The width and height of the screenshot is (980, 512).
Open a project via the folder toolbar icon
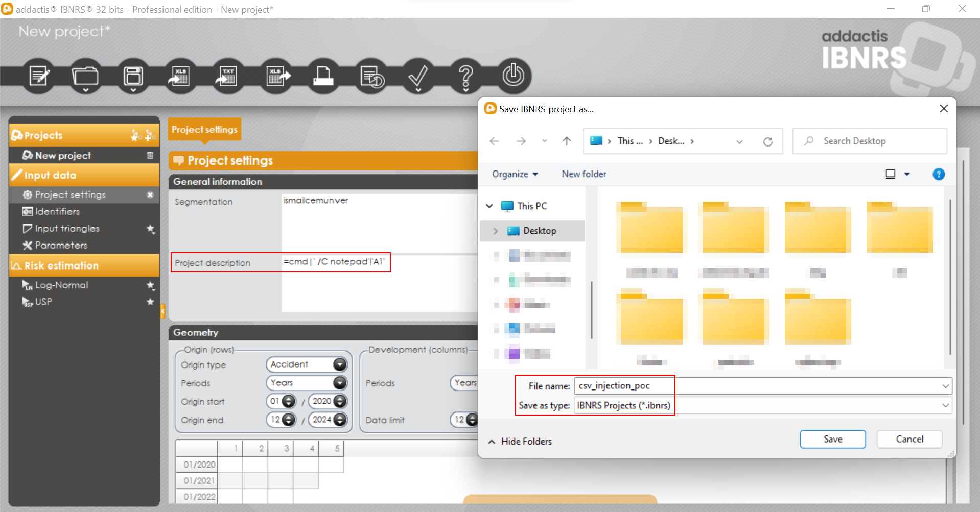tap(85, 76)
